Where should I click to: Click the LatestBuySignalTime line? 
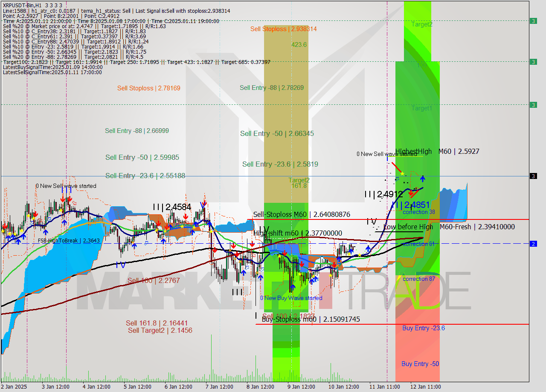pyautogui.click(x=52, y=67)
